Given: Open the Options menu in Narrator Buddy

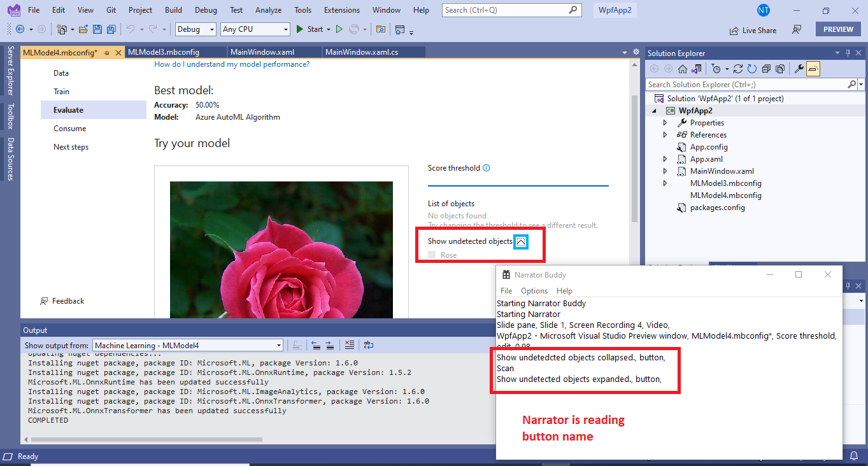Looking at the screenshot, I should (534, 290).
